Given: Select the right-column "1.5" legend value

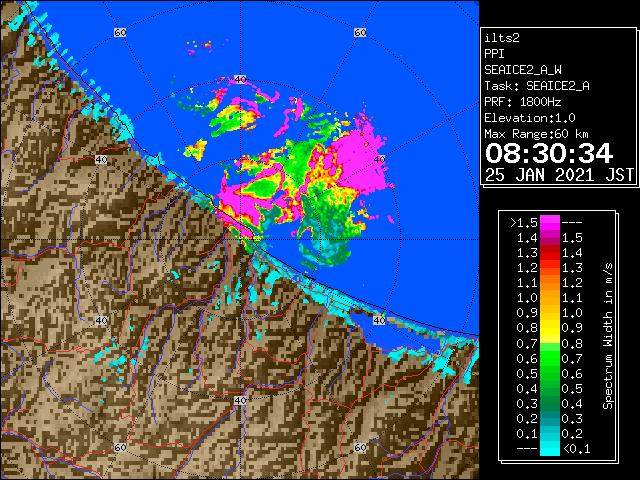Looking at the screenshot, I should (x=572, y=238).
